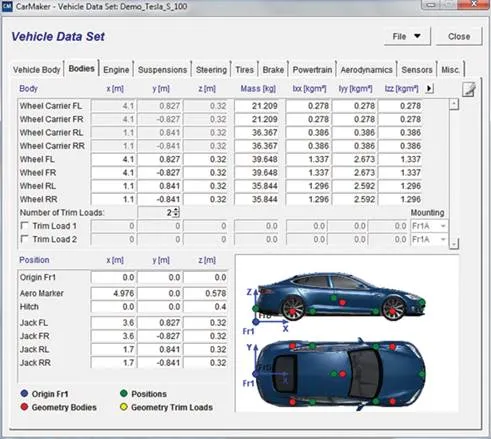The width and height of the screenshot is (491, 439).
Task: Click Wheel RL mass field
Action: pyautogui.click(x=257, y=186)
